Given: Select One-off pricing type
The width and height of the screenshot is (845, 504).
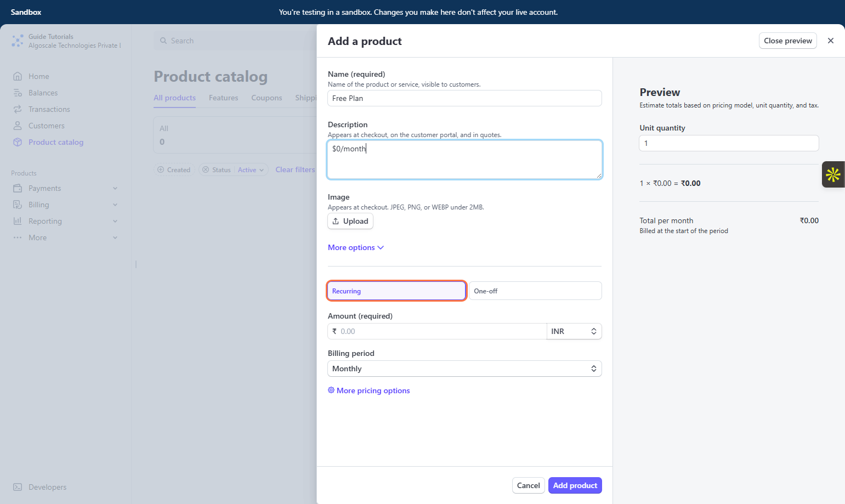Looking at the screenshot, I should pos(535,291).
